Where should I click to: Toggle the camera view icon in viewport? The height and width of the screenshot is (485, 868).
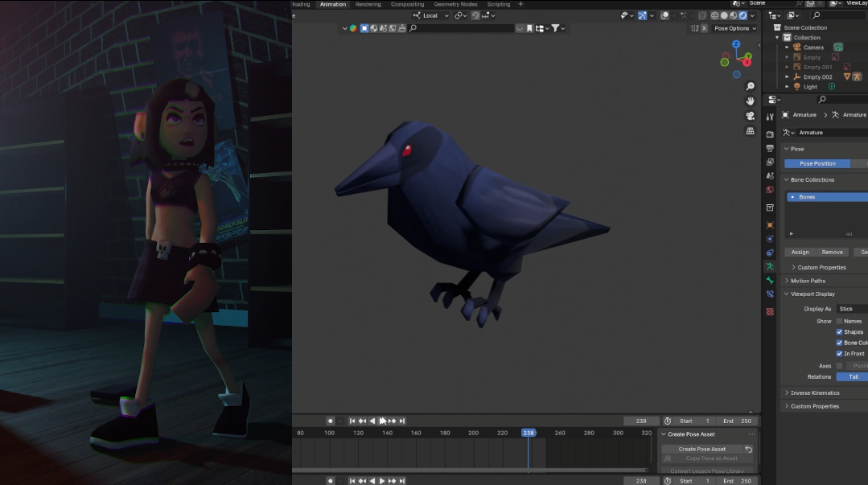(x=750, y=116)
